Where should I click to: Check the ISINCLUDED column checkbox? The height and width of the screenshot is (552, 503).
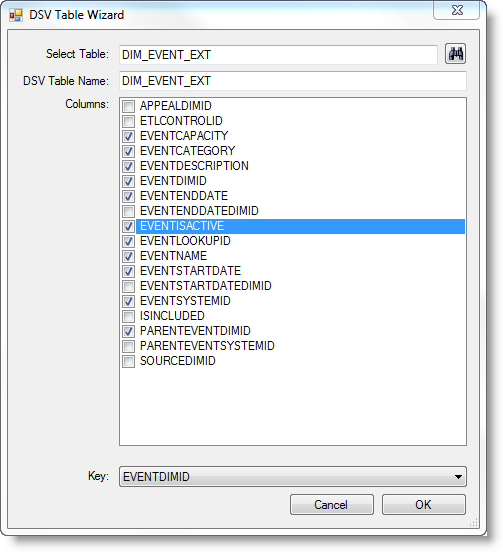pos(128,316)
